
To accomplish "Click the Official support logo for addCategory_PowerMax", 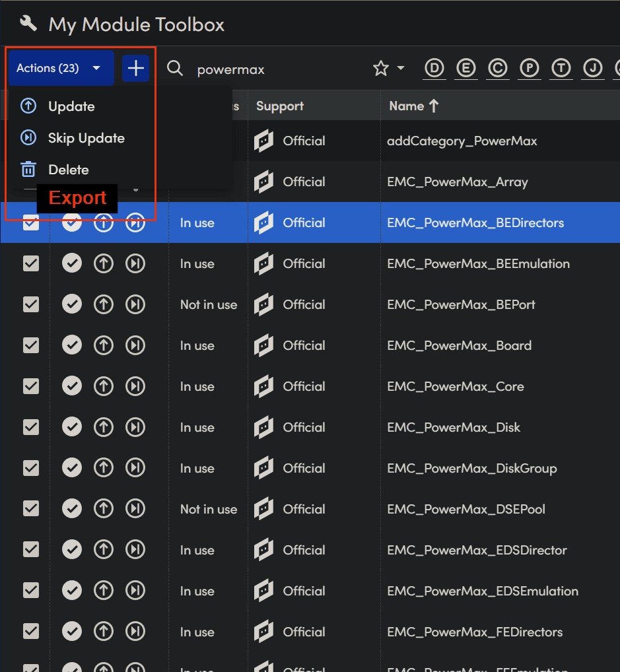I will point(263,141).
